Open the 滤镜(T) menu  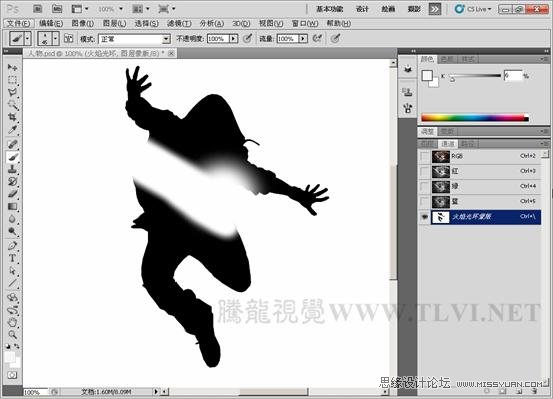[179, 24]
